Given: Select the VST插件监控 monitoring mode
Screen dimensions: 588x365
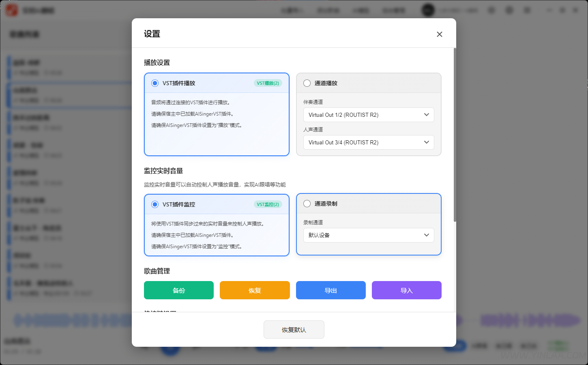Looking at the screenshot, I should point(155,204).
